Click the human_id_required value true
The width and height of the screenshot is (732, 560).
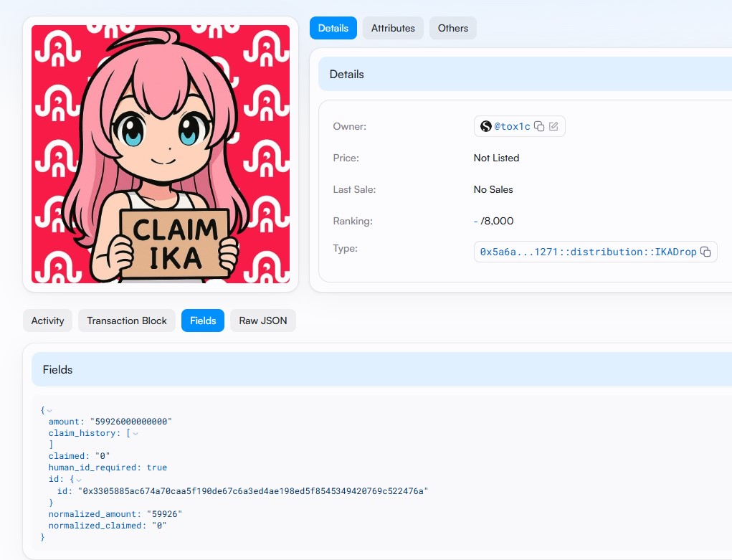tap(157, 468)
